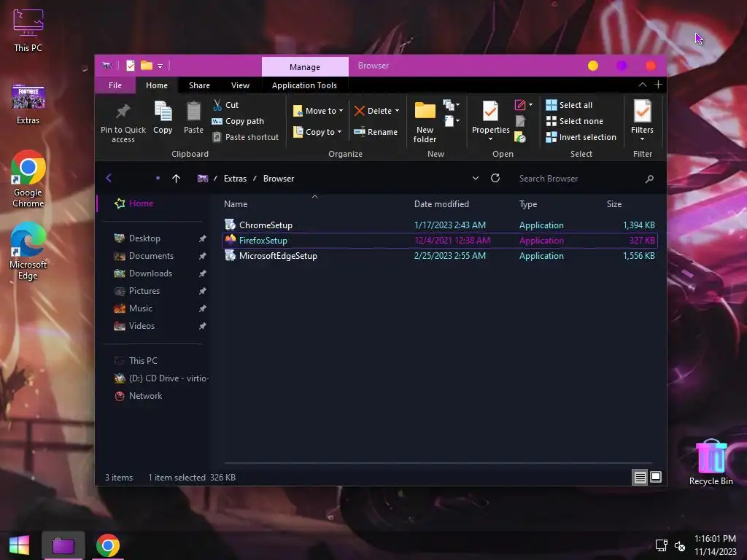Refresh the Browser folder view
Screen dimensions: 747x560
(x=495, y=178)
